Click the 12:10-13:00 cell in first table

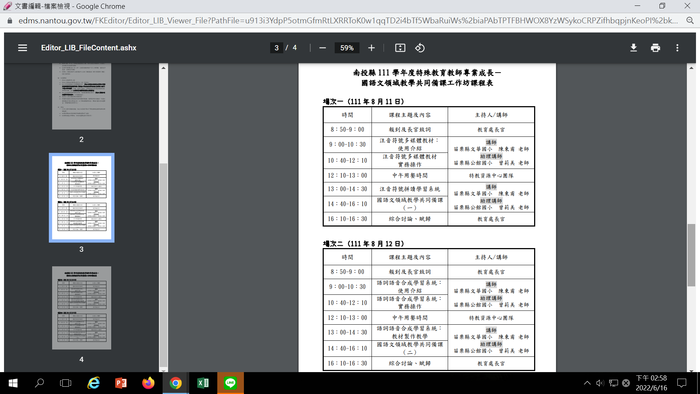347,175
